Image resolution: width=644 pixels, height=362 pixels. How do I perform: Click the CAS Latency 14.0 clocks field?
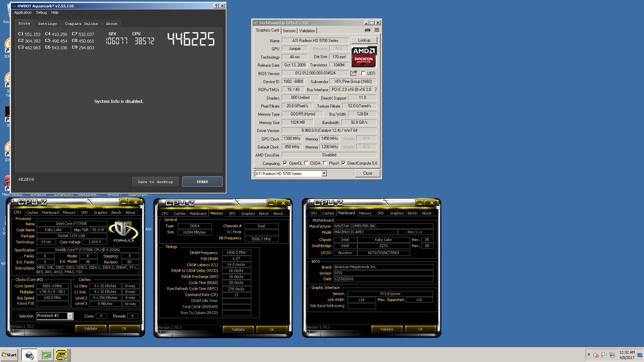click(236, 264)
